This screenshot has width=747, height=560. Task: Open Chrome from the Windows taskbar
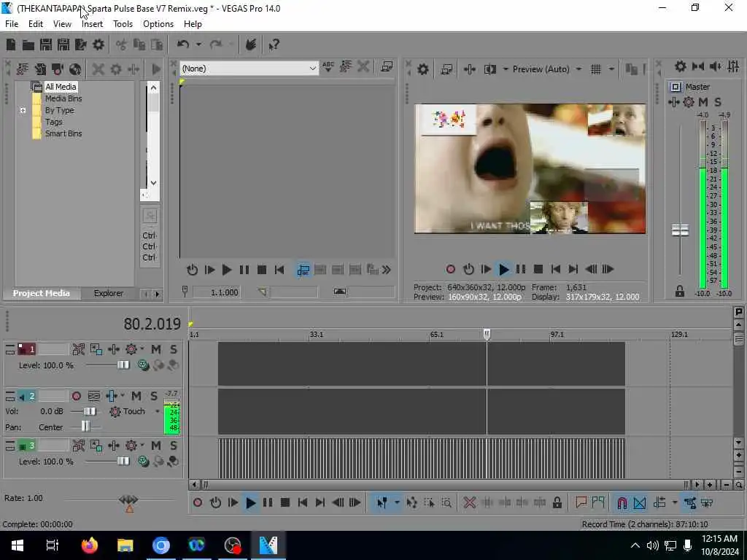pyautogui.click(x=161, y=545)
